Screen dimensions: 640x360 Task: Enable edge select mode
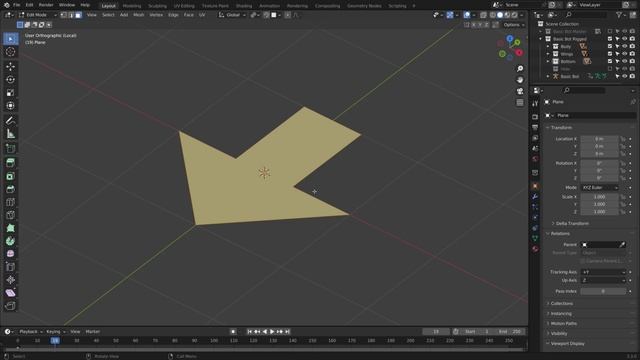pos(71,15)
